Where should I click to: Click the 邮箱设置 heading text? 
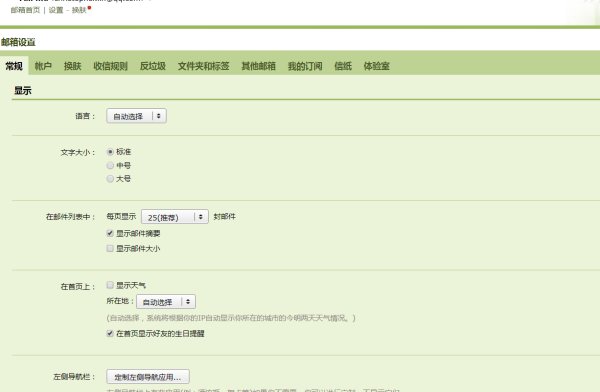pyautogui.click(x=18, y=42)
